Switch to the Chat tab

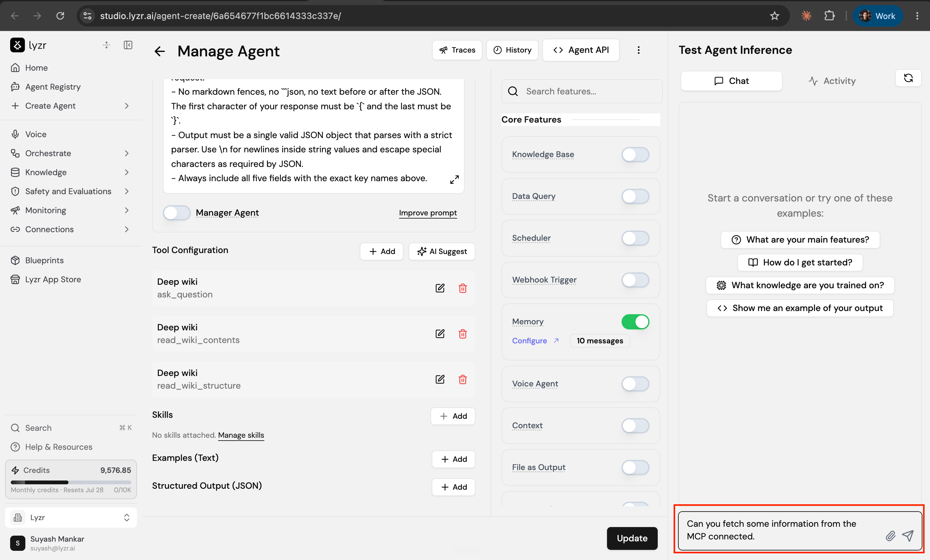click(x=731, y=81)
